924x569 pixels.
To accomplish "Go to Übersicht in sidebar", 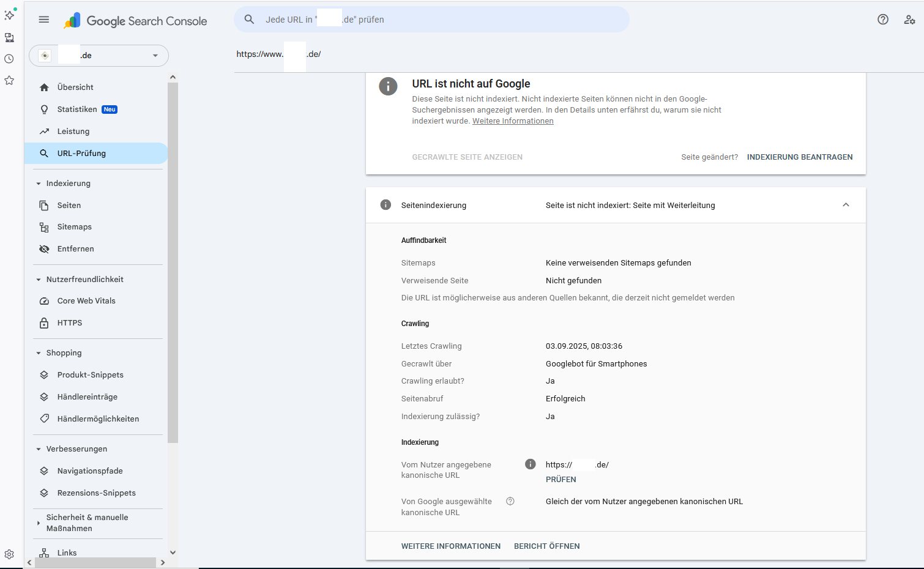I will tap(75, 87).
